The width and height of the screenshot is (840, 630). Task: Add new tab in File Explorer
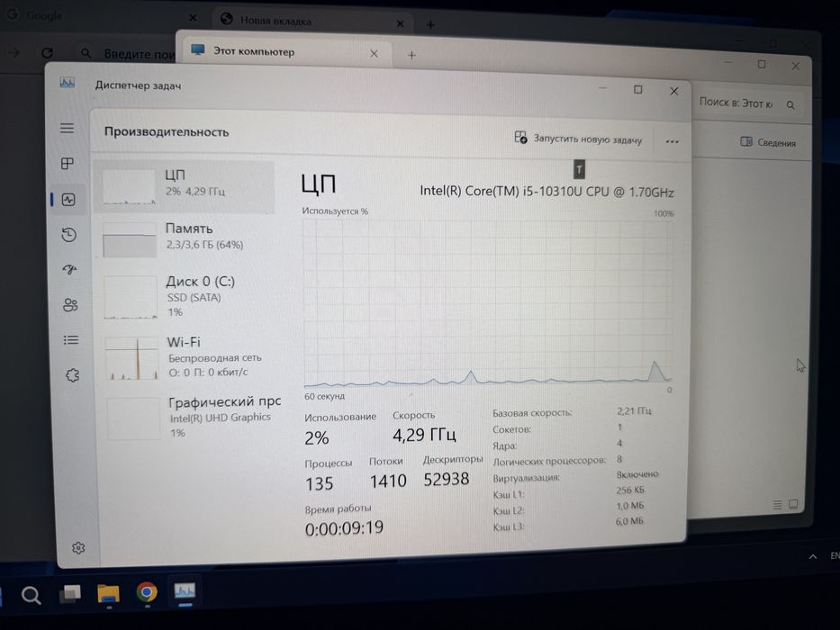point(411,55)
